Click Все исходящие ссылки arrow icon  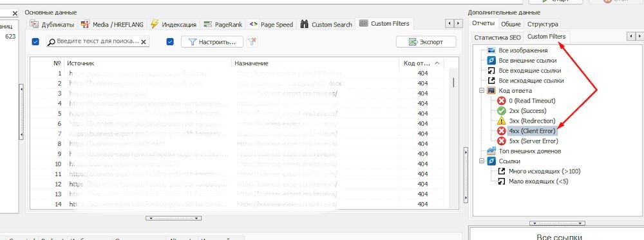(491, 81)
